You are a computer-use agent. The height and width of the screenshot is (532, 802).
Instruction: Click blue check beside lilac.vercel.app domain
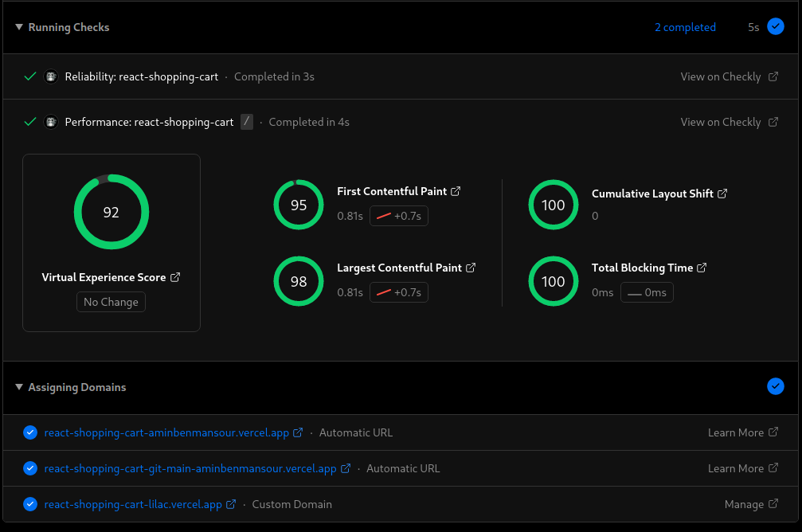(30, 504)
